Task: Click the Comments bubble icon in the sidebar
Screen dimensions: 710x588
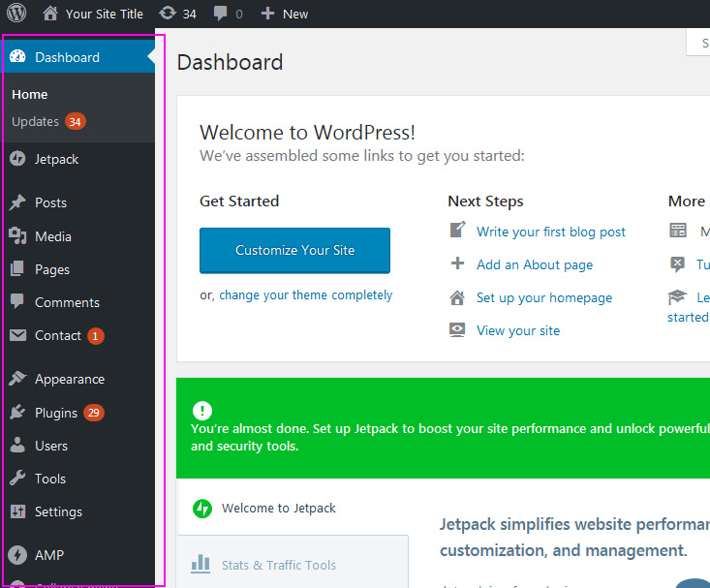Action: [x=17, y=301]
